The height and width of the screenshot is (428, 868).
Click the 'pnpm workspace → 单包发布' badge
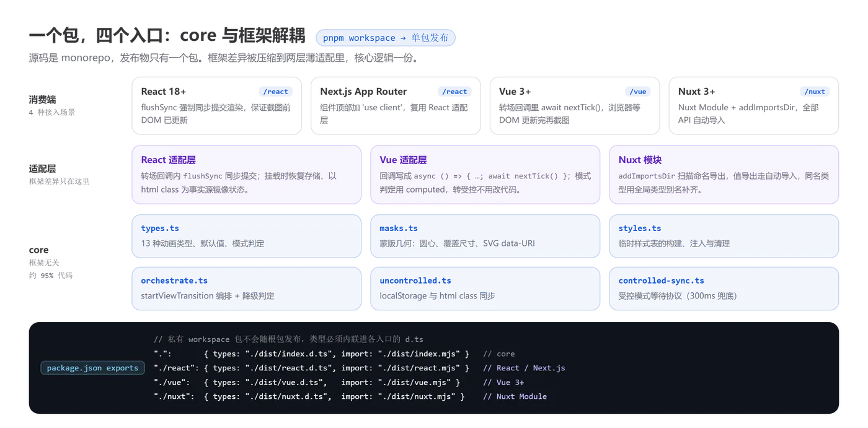(x=386, y=38)
